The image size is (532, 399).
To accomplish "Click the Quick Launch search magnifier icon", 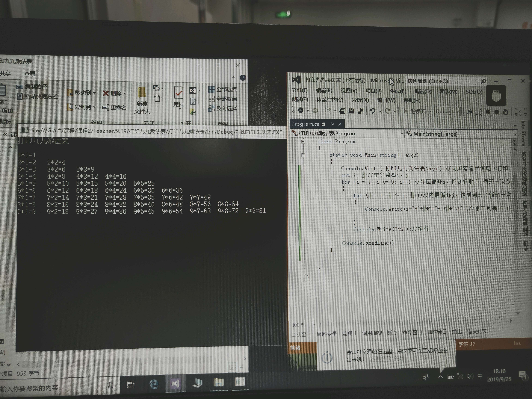I will click(x=483, y=81).
